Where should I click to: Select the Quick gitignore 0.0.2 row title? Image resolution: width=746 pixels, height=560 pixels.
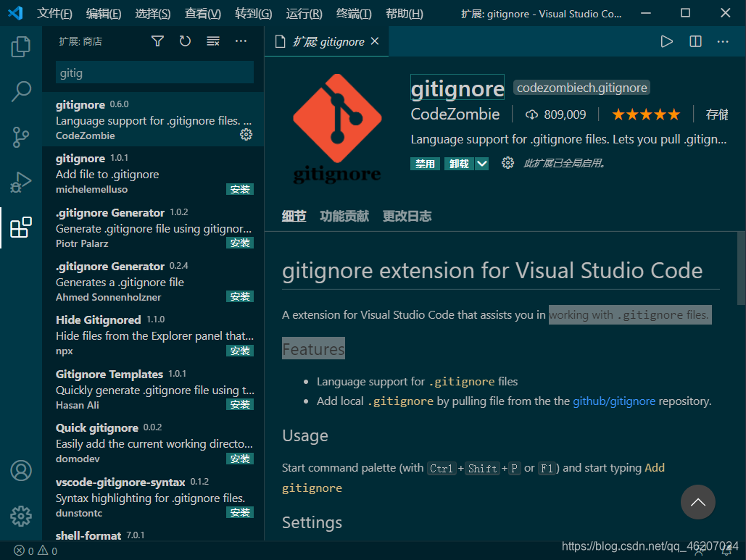tap(97, 428)
